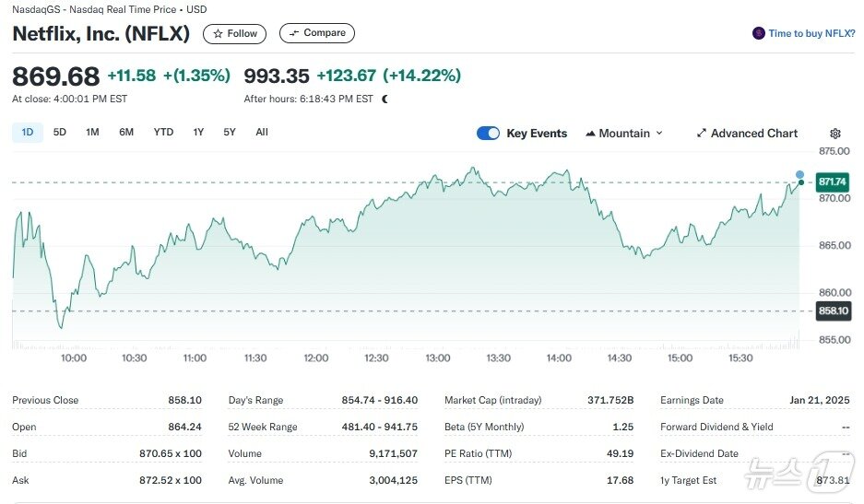Open chart settings gear icon
The width and height of the screenshot is (864, 504).
pyautogui.click(x=835, y=134)
